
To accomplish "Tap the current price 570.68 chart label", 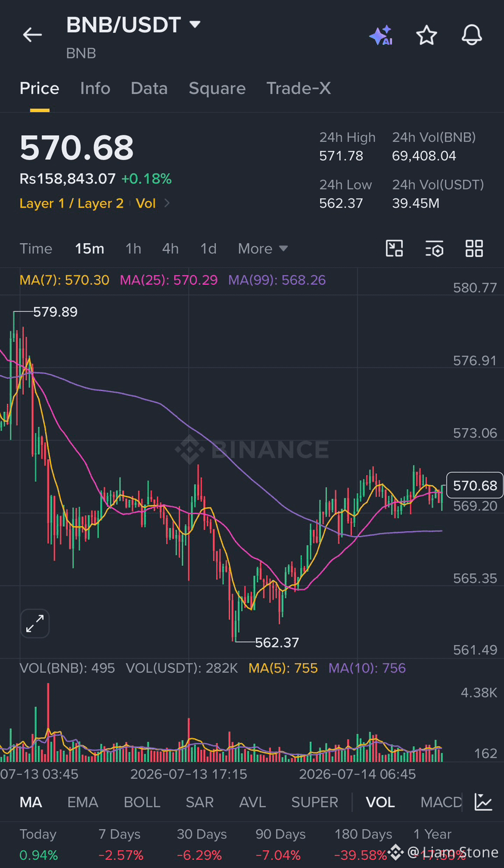I will [475, 485].
